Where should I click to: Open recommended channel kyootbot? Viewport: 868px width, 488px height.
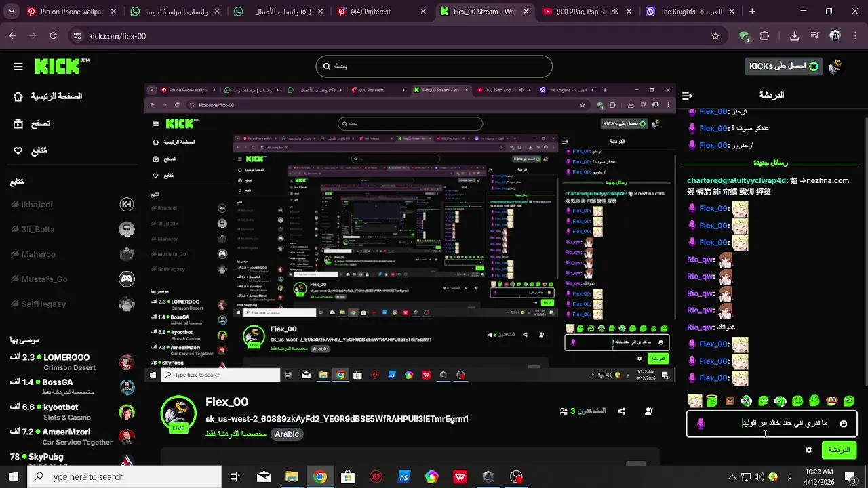73,411
